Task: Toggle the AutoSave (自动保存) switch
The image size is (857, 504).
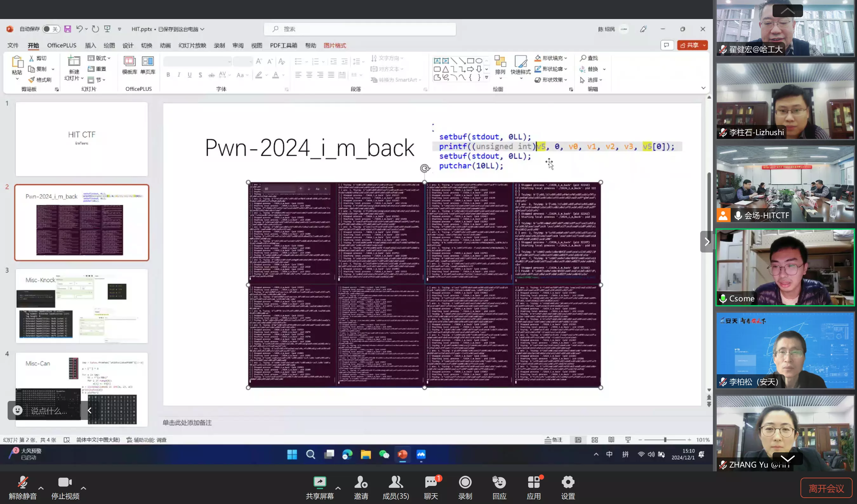Action: (x=51, y=29)
